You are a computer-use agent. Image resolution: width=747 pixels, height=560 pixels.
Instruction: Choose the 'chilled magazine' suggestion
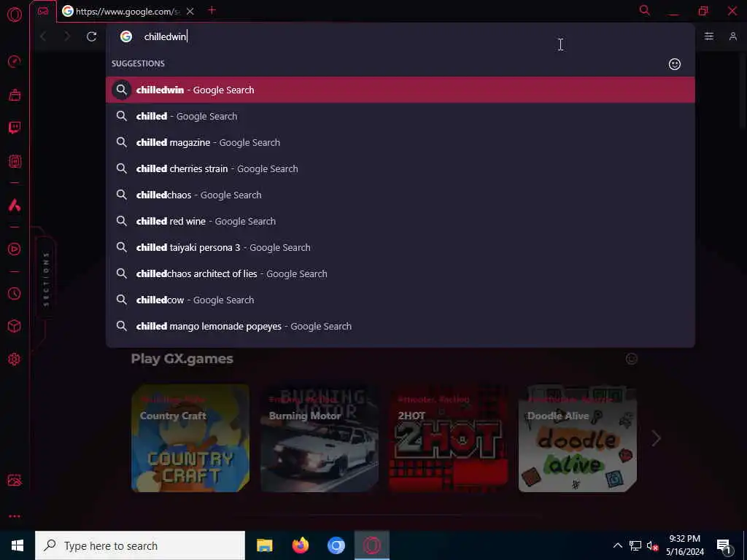click(x=400, y=142)
